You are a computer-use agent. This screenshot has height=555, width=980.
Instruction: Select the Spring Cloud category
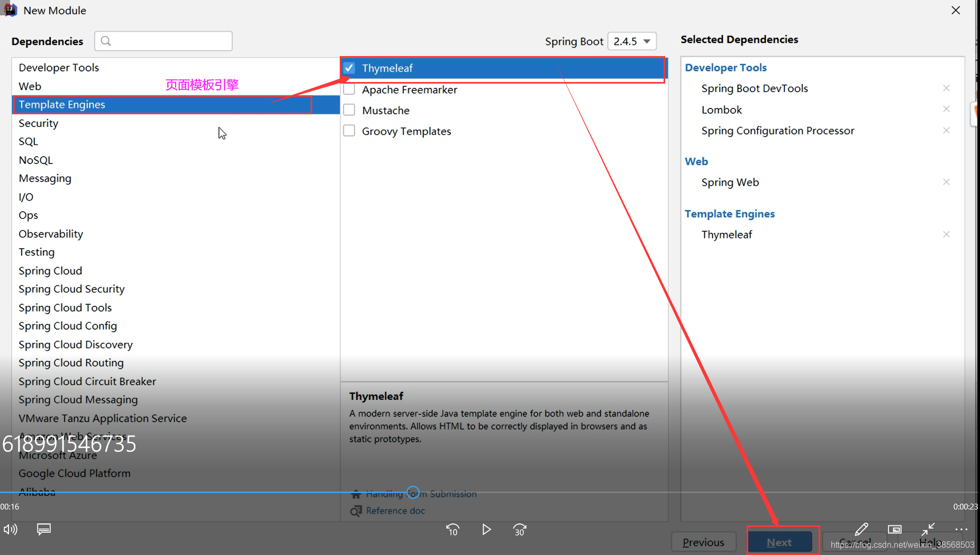176,271
